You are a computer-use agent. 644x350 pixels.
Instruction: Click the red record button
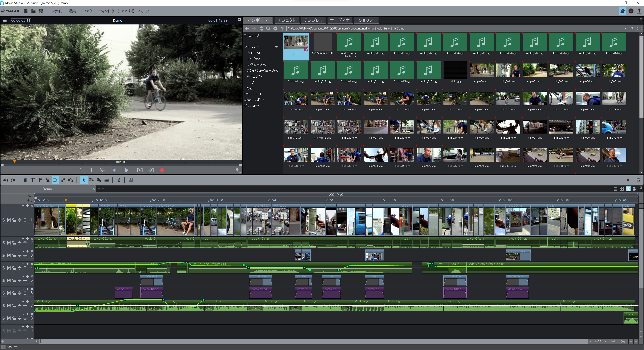click(x=162, y=170)
